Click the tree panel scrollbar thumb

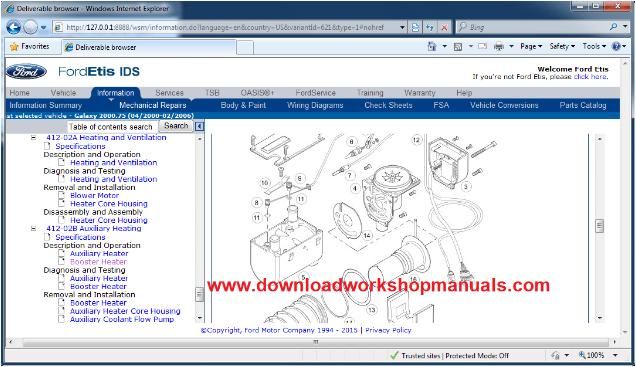[199, 294]
